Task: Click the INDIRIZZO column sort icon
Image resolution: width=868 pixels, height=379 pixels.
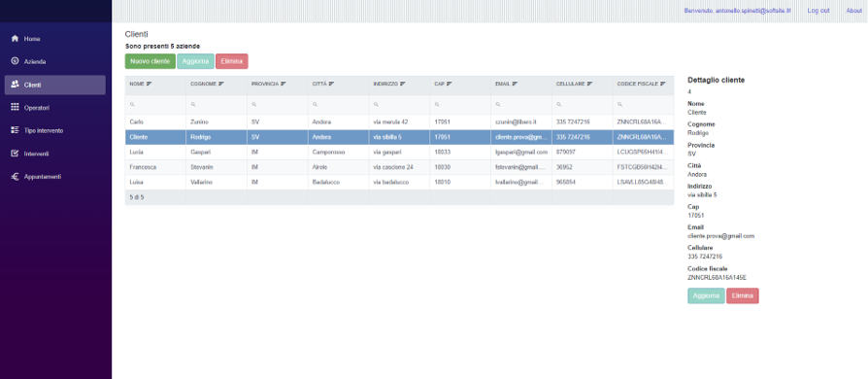Action: pyautogui.click(x=403, y=85)
